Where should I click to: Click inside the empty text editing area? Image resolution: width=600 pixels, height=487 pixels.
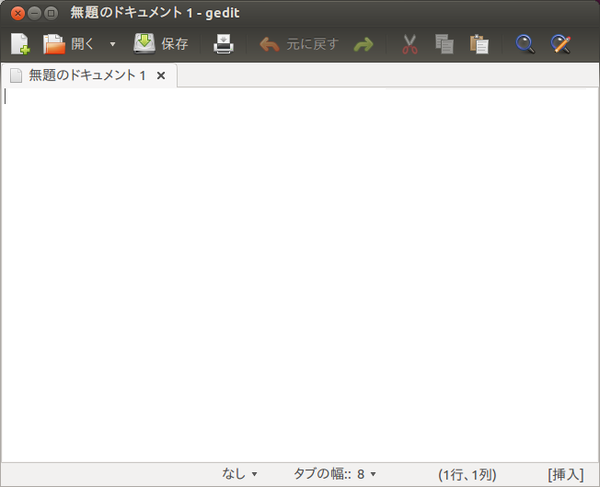click(300, 275)
